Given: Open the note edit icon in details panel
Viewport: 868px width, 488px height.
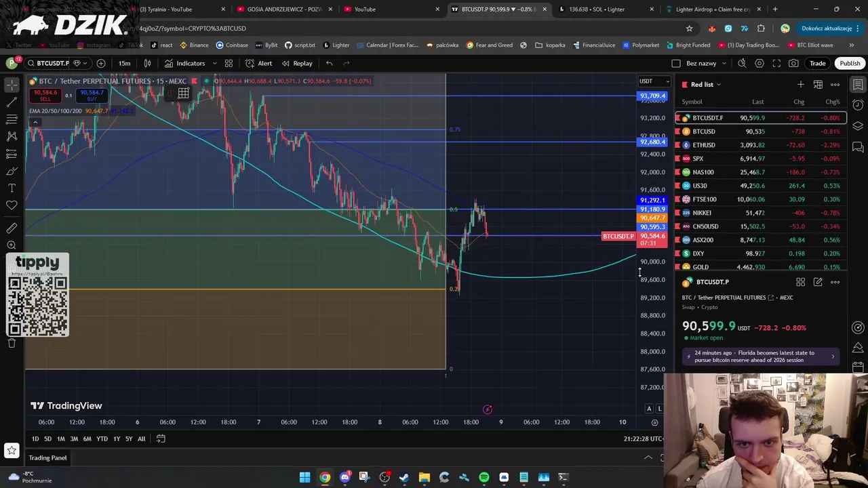Looking at the screenshot, I should (818, 282).
